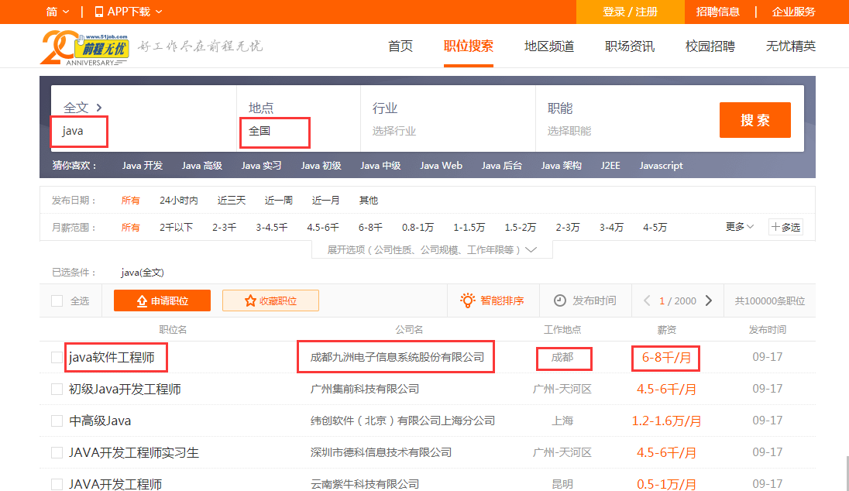The image size is (849, 491).
Task: Select suggestion Java 实习
Action: [262, 166]
